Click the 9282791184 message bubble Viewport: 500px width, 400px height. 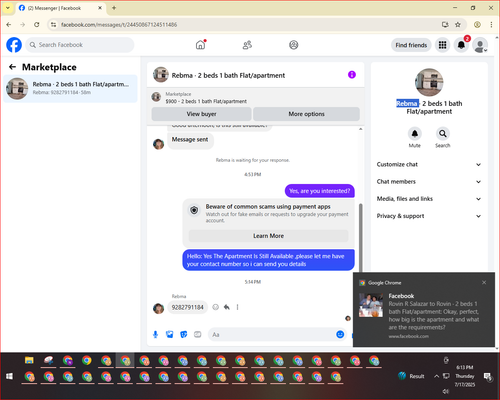click(x=188, y=307)
